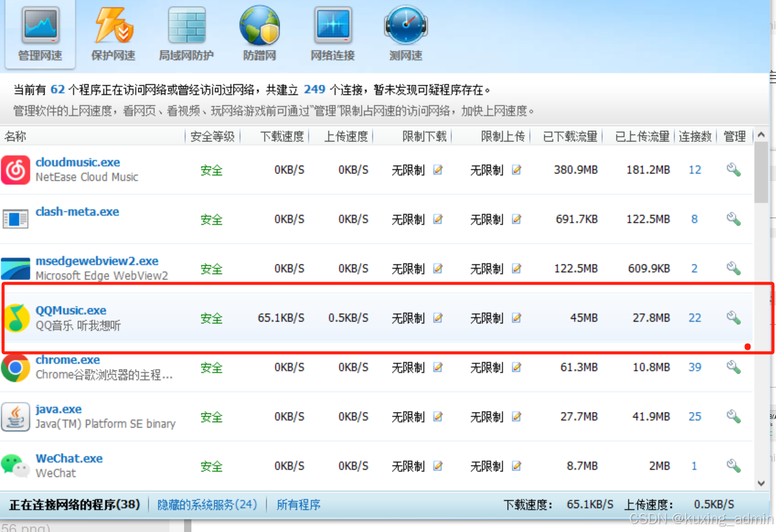The height and width of the screenshot is (532, 776).
Task: Open clash-meta.exe connection count 8
Action: click(694, 219)
